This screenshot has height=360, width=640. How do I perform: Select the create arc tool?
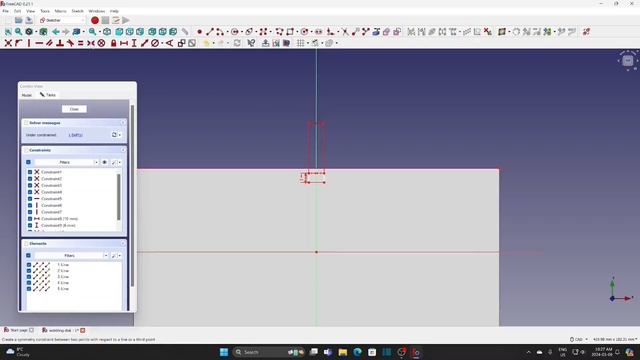[x=220, y=31]
